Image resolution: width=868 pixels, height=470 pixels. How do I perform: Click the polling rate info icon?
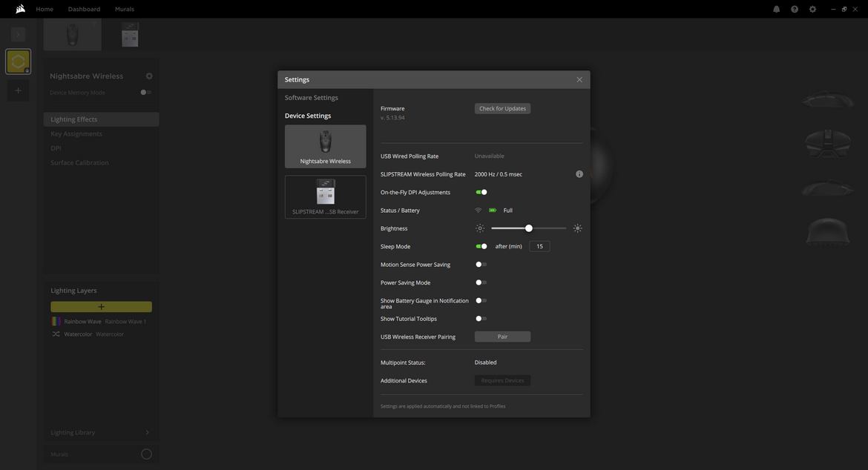coord(579,174)
